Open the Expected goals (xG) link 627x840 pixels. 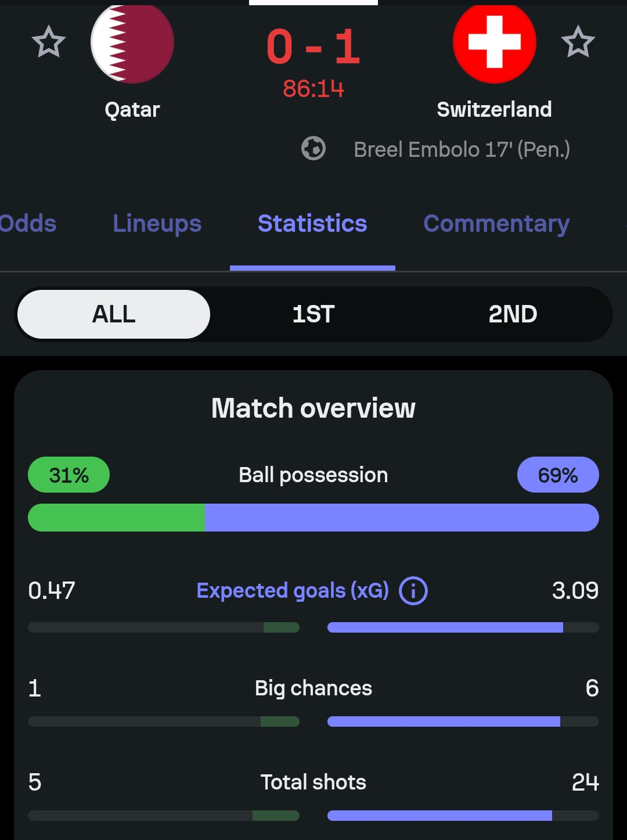click(x=293, y=591)
